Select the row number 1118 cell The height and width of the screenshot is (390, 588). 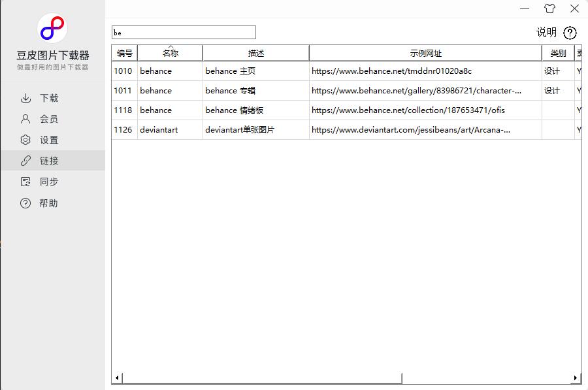[x=125, y=110]
